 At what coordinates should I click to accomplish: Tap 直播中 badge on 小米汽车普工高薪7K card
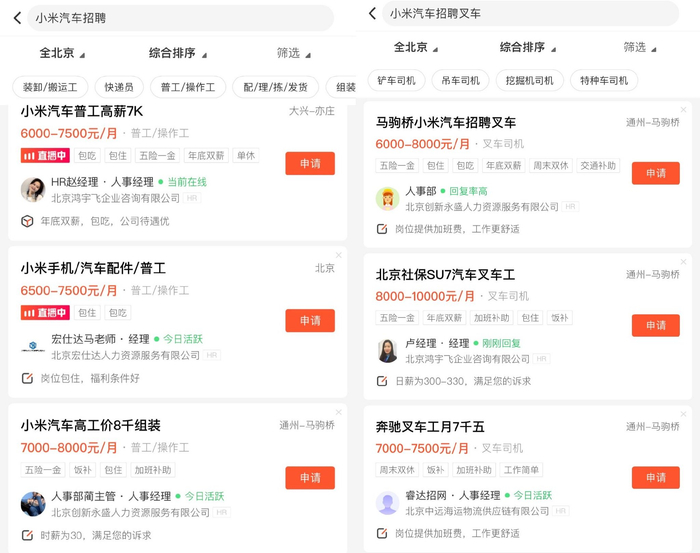click(x=44, y=156)
